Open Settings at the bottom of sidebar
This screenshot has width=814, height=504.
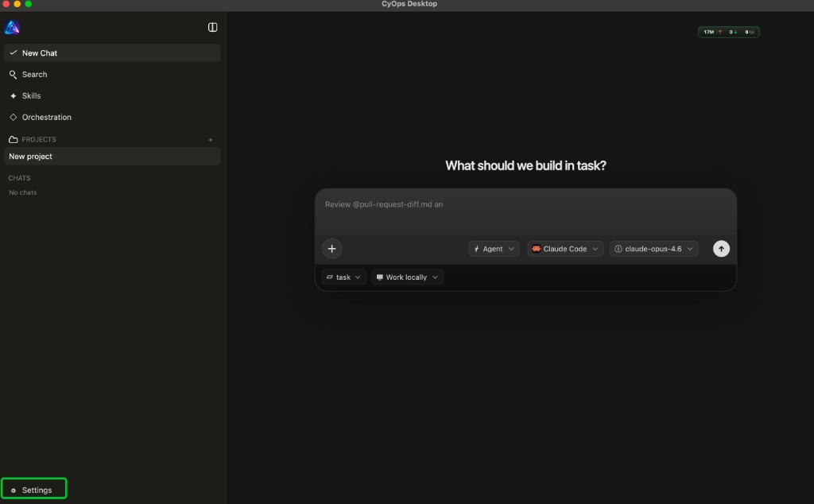pyautogui.click(x=33, y=490)
